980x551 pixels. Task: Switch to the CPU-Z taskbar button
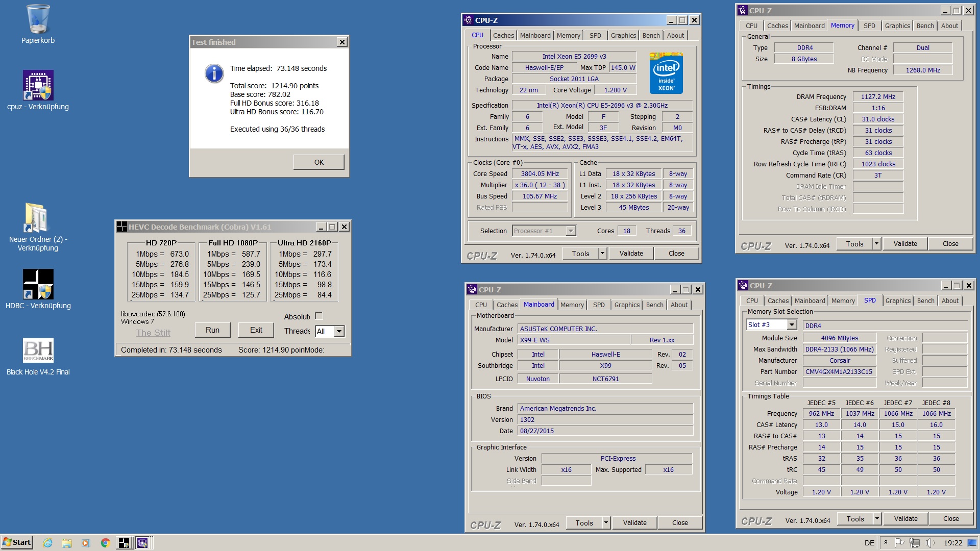[x=142, y=543]
